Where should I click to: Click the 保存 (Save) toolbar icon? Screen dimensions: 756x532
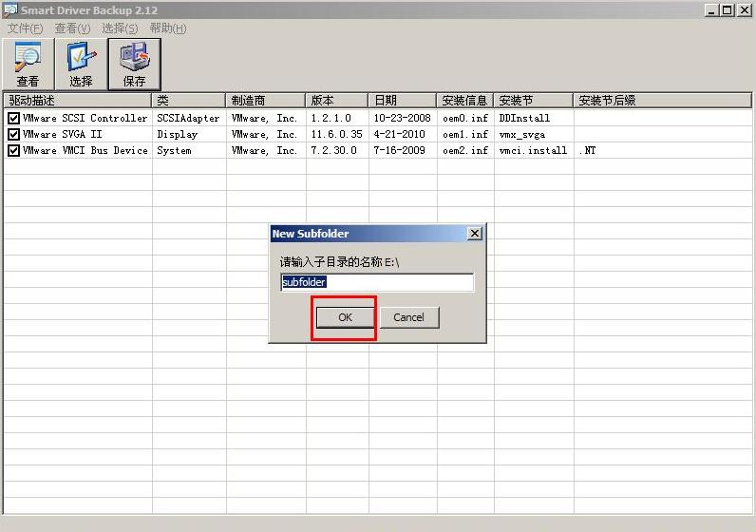[135, 65]
